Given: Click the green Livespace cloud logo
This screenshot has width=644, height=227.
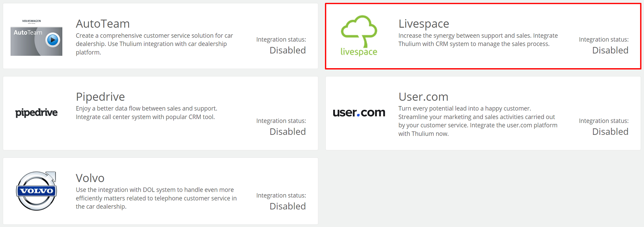Looking at the screenshot, I should pyautogui.click(x=359, y=36).
